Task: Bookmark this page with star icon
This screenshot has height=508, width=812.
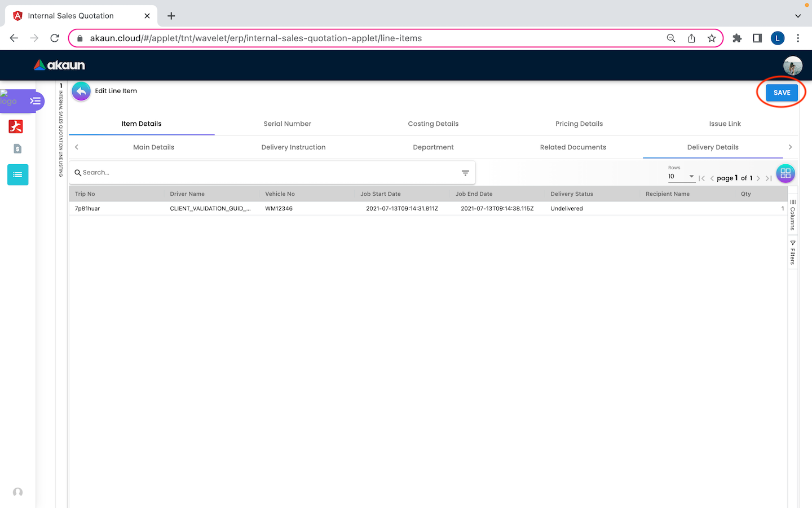Action: pos(712,38)
